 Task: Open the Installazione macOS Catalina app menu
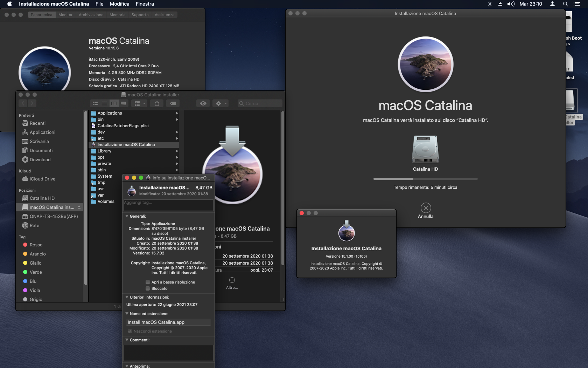pyautogui.click(x=54, y=4)
